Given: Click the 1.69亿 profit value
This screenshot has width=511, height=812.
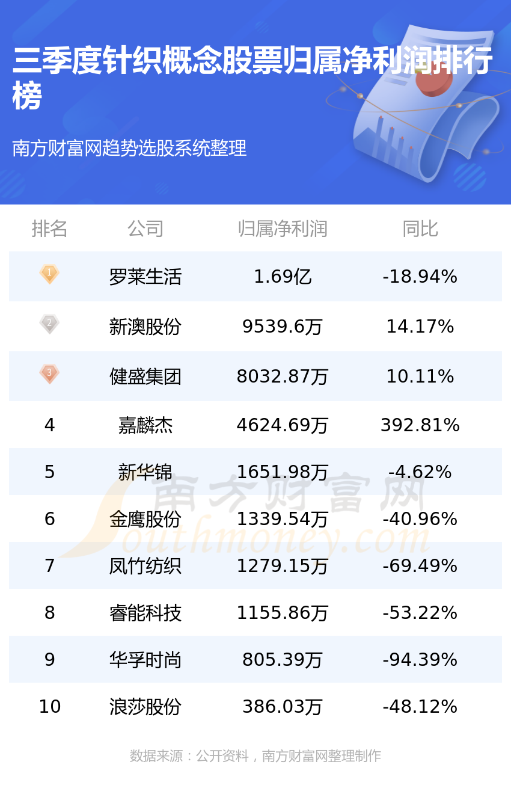Looking at the screenshot, I should coord(283,277).
